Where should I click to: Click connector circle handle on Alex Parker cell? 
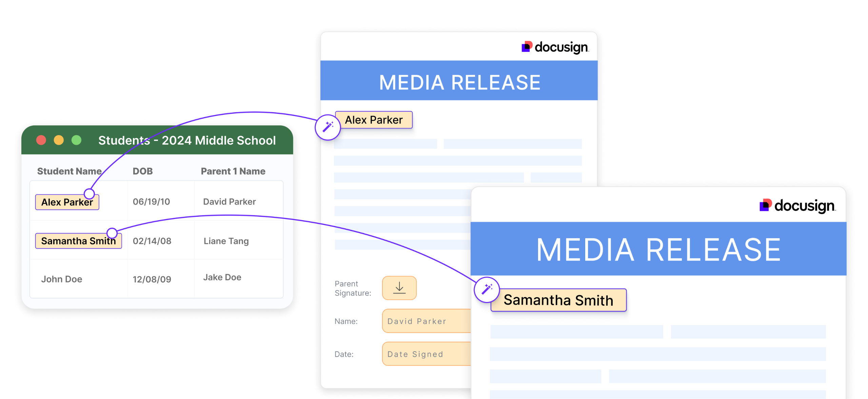89,194
